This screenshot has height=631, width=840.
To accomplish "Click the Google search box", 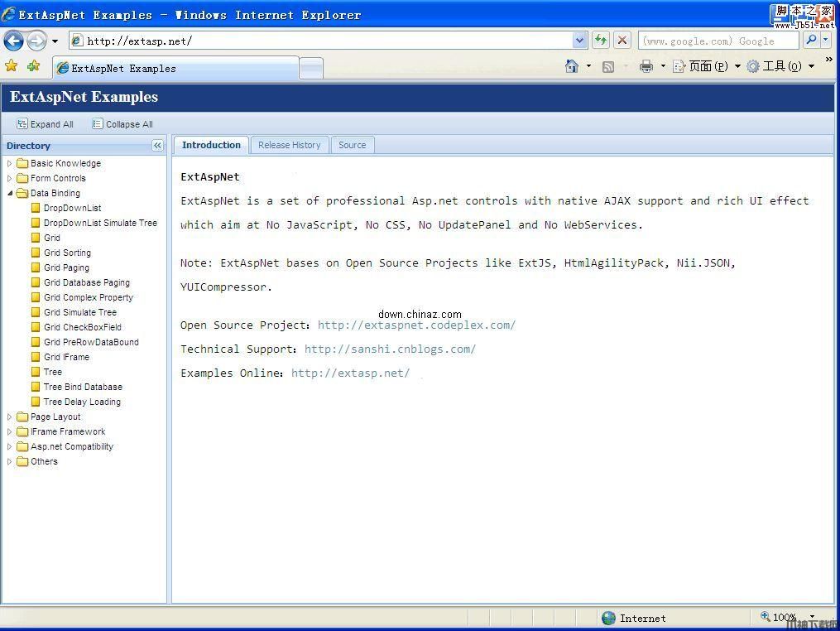I will tap(718, 41).
